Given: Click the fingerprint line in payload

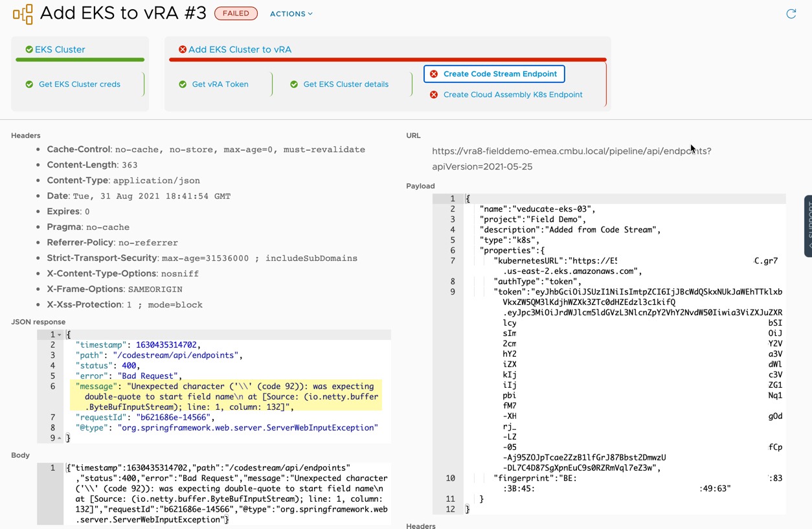Looking at the screenshot, I should (638, 484).
